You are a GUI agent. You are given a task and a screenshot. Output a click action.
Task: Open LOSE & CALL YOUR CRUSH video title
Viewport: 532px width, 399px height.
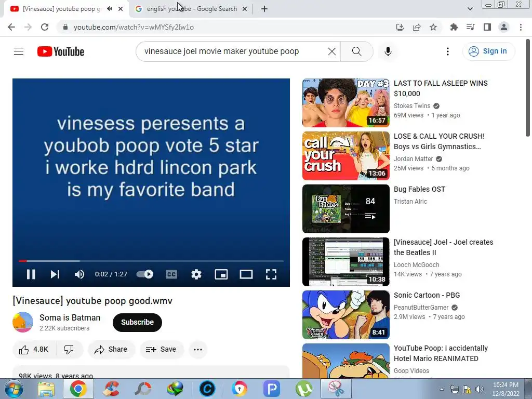pos(439,141)
